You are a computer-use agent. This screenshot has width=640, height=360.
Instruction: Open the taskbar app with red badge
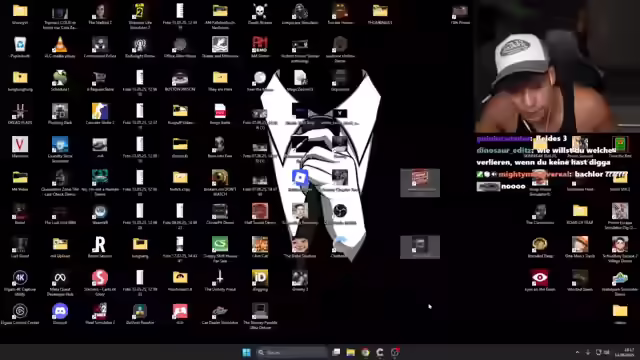click(x=395, y=352)
